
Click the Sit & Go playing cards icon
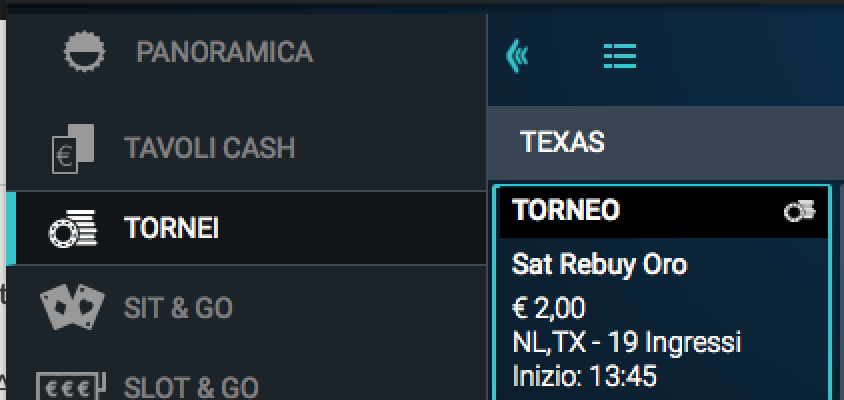click(x=73, y=306)
